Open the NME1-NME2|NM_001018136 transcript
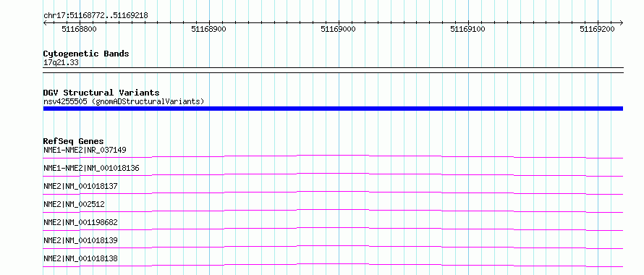Screen dimensions: 644x275 pyautogui.click(x=92, y=168)
